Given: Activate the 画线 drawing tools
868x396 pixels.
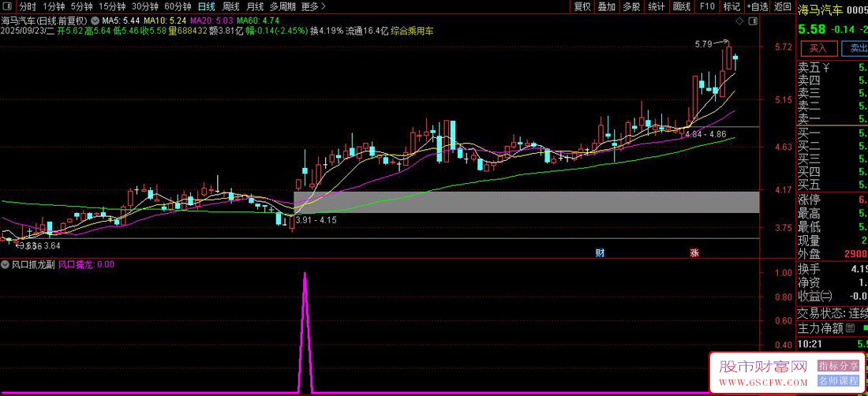Looking at the screenshot, I should [x=682, y=6].
